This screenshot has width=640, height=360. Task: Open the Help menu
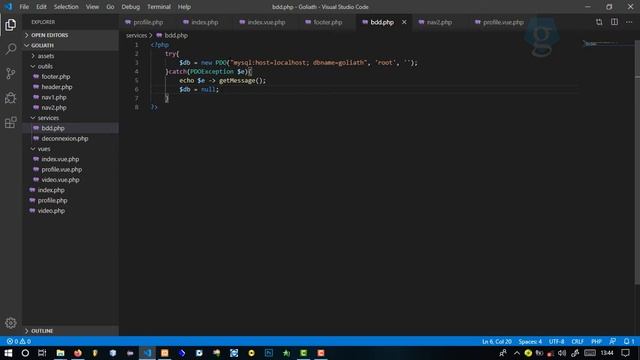[184, 7]
